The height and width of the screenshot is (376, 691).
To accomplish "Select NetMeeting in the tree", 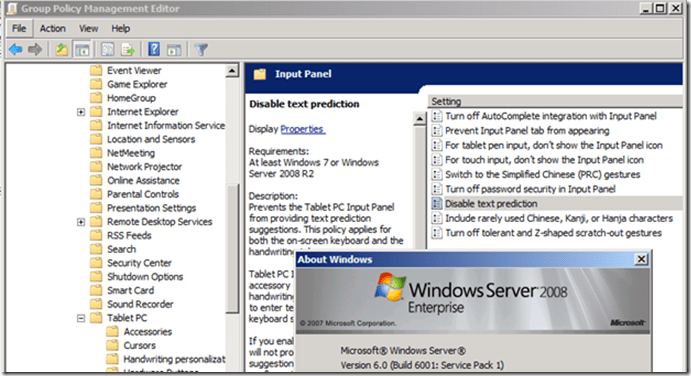I will click(x=131, y=153).
